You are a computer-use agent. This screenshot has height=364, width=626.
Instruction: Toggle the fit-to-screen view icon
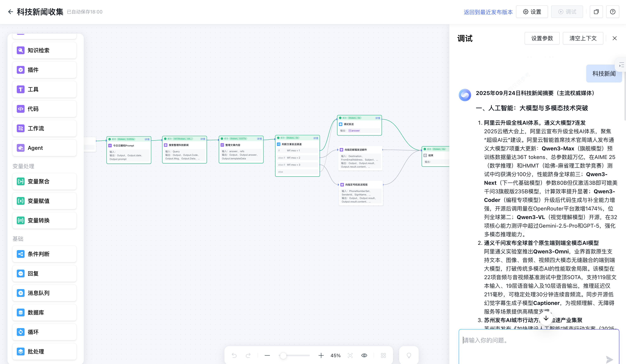tap(350, 355)
